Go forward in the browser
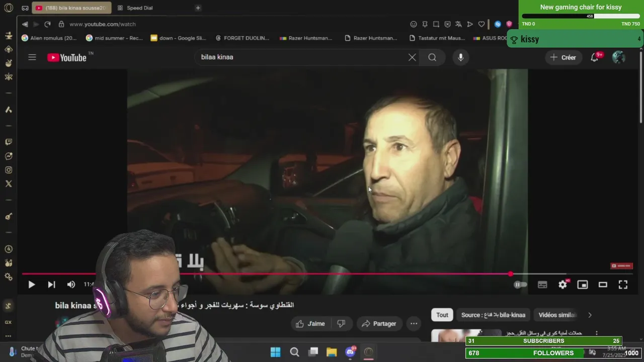This screenshot has height=362, width=644. point(36,24)
